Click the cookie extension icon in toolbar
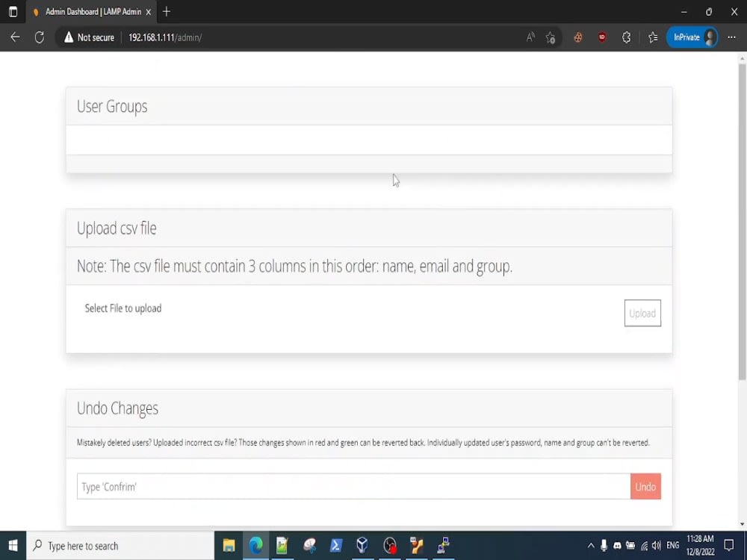This screenshot has height=560, width=747. coord(577,37)
